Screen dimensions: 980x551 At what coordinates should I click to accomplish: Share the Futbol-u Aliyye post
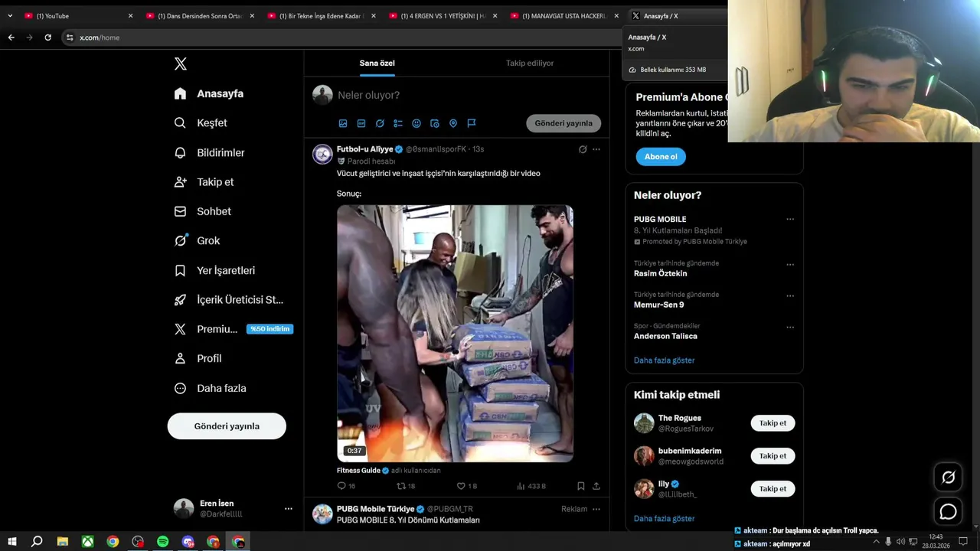(596, 486)
